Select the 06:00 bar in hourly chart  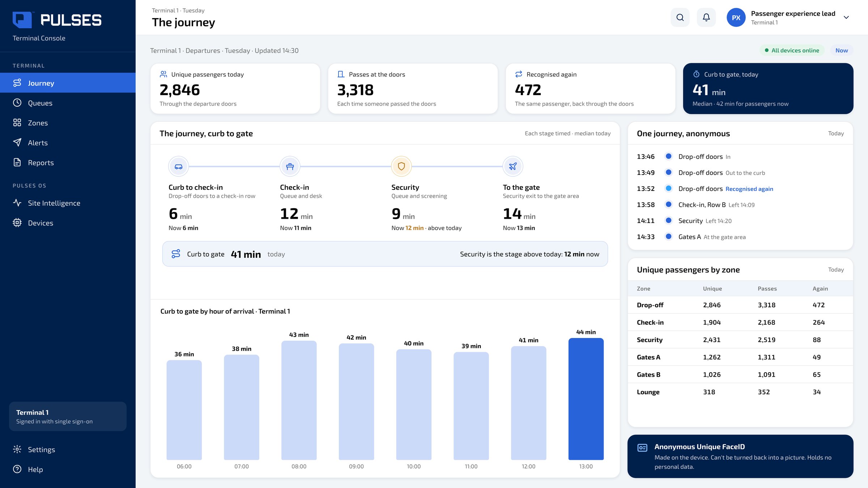pyautogui.click(x=184, y=410)
